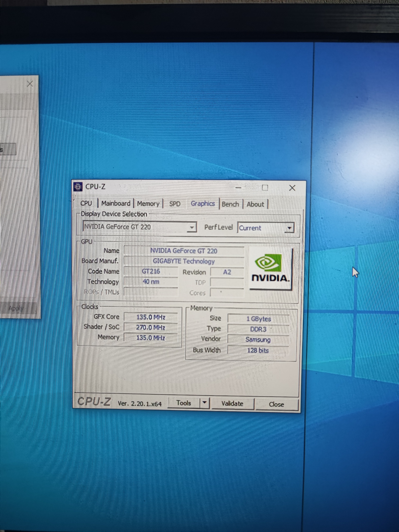
Task: Click the empty Cores field
Action: [x=227, y=293]
